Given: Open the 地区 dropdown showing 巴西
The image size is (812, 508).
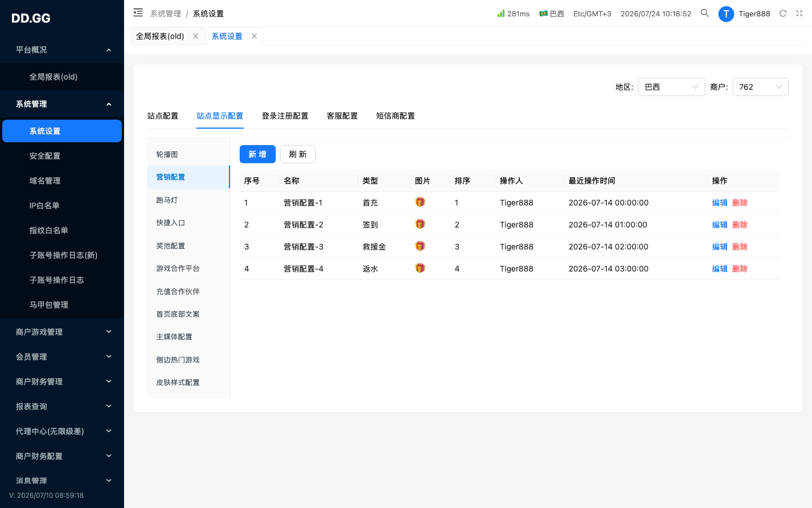Looking at the screenshot, I should tap(671, 87).
